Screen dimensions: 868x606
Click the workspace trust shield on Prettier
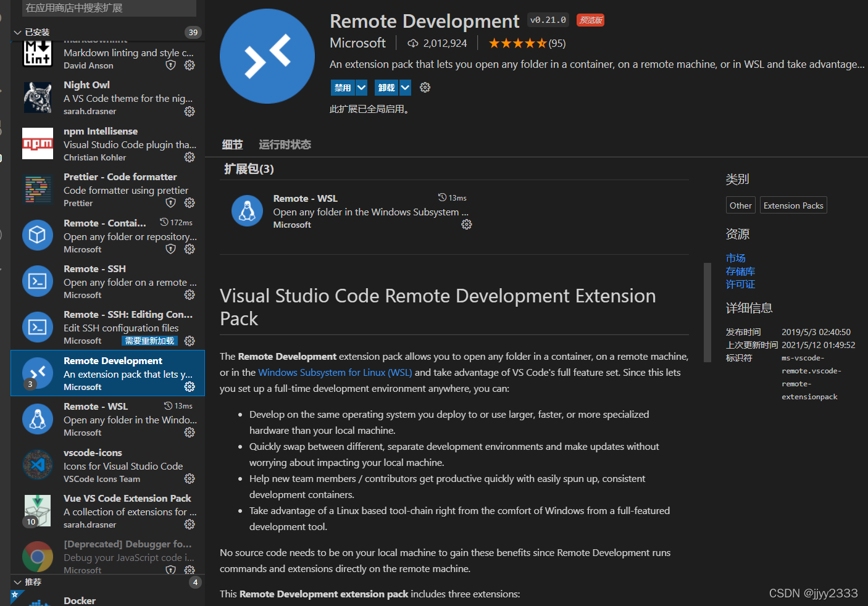pos(171,203)
